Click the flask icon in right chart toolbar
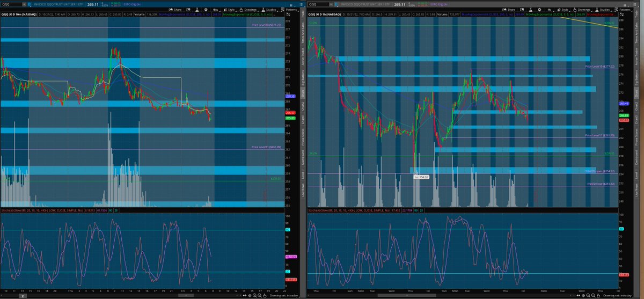The image size is (644, 299). [530, 10]
